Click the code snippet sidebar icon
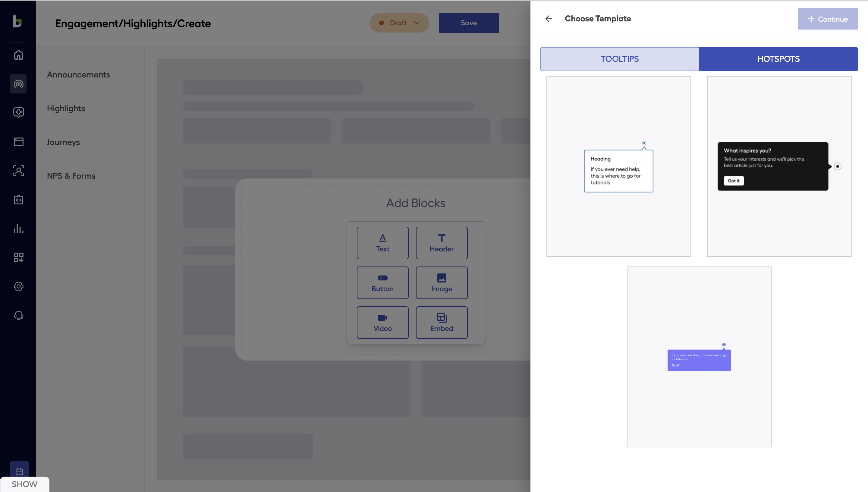This screenshot has height=492, width=868. [19, 200]
